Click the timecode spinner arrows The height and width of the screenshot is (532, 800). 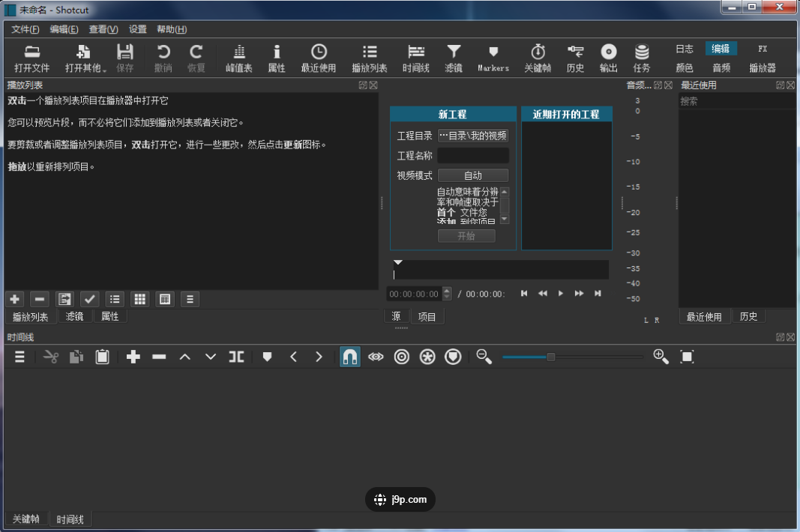point(447,294)
